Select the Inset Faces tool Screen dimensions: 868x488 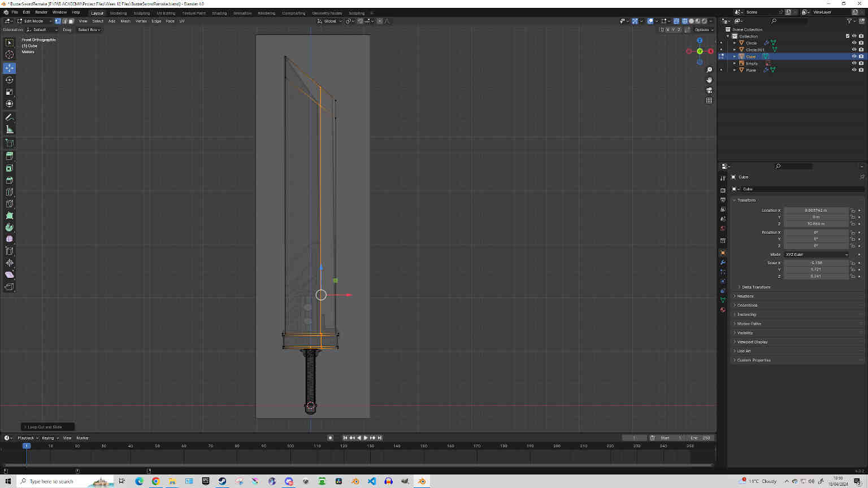click(10, 168)
